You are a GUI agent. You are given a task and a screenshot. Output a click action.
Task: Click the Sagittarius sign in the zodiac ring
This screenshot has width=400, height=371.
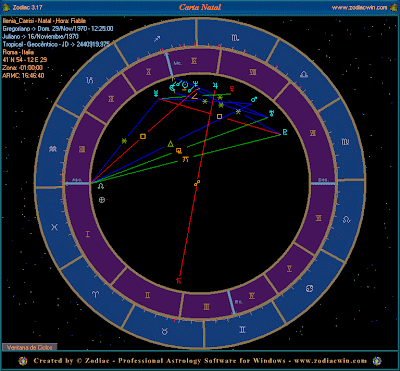coord(157,39)
